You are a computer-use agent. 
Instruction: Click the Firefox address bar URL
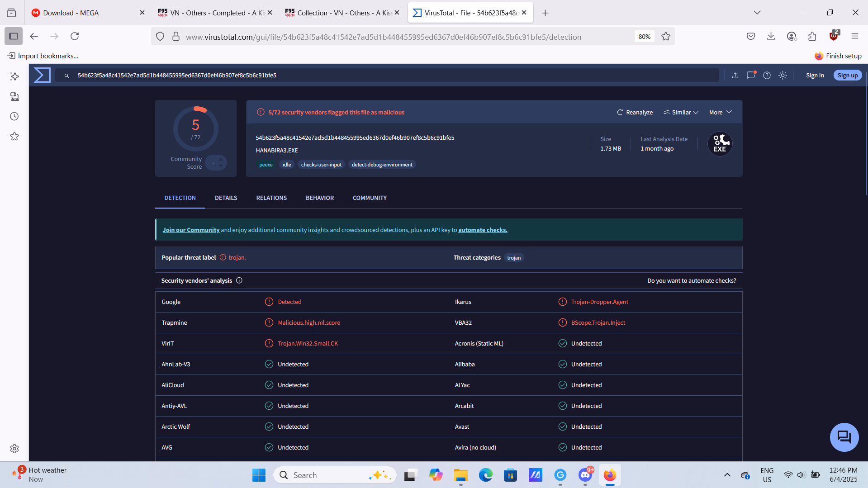coord(384,37)
